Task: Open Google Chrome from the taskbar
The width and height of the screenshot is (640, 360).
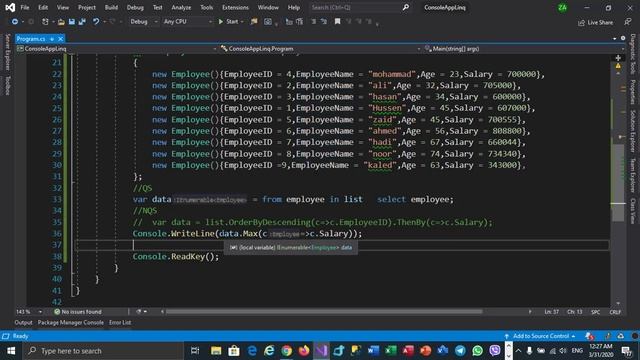Action: pyautogui.click(x=287, y=351)
